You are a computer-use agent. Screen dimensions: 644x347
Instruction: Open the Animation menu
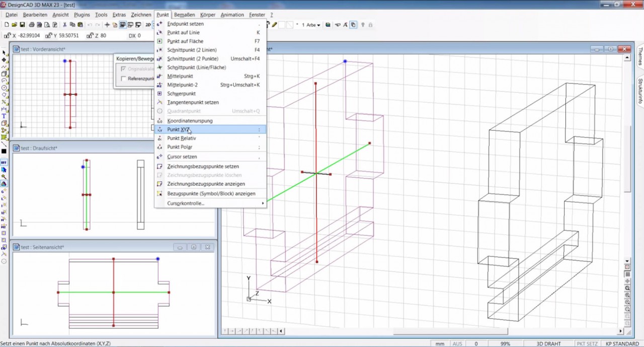point(232,15)
